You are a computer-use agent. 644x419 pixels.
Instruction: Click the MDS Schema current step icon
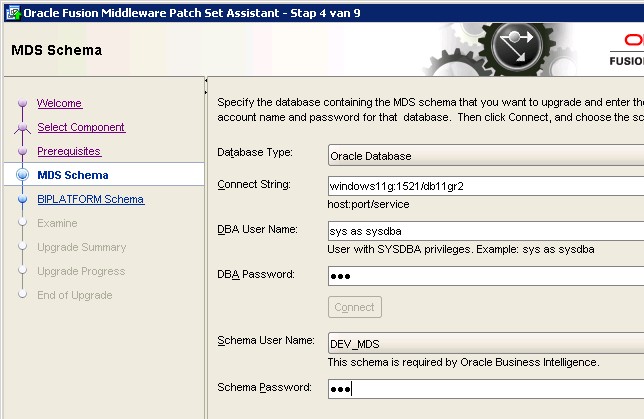tap(22, 176)
